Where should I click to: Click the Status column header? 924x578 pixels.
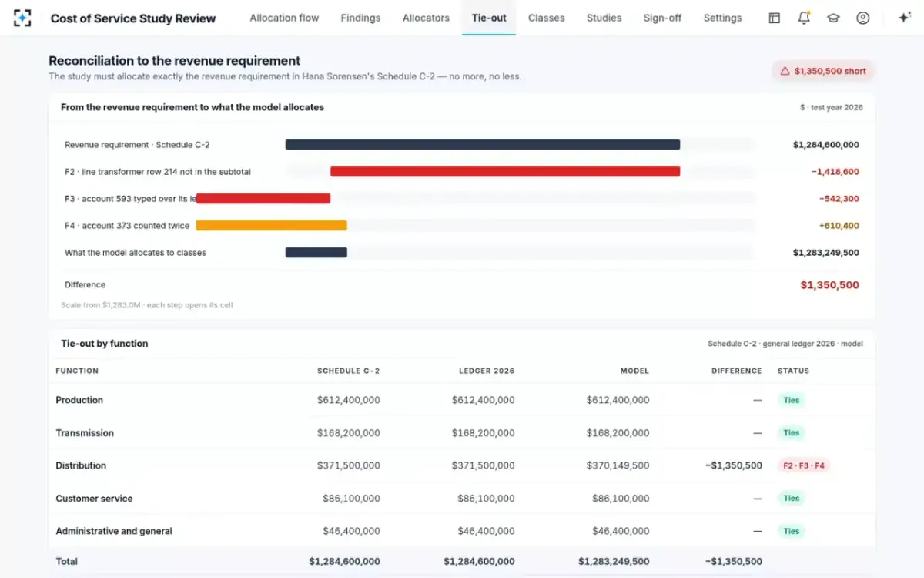coord(793,371)
